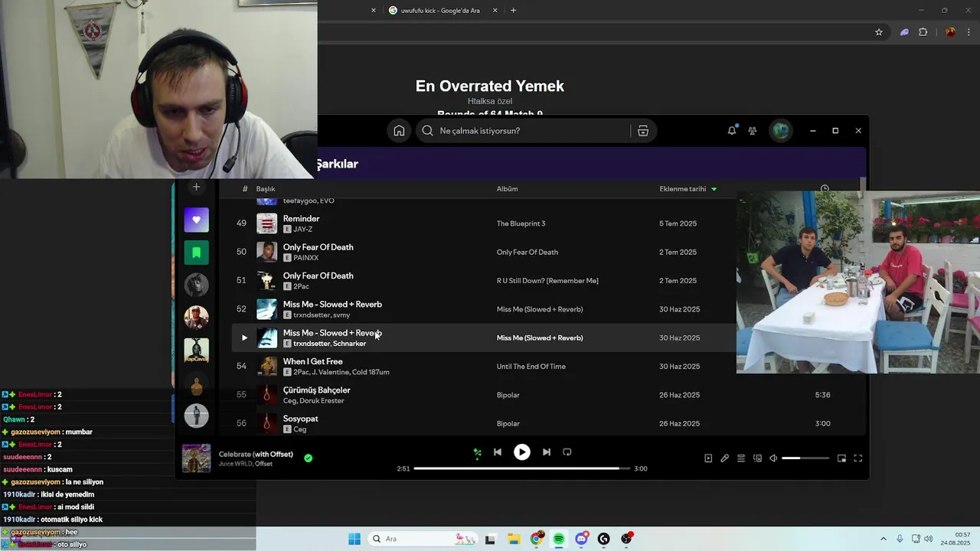
Task: Click Reminder album cover thumbnail
Action: coord(266,223)
